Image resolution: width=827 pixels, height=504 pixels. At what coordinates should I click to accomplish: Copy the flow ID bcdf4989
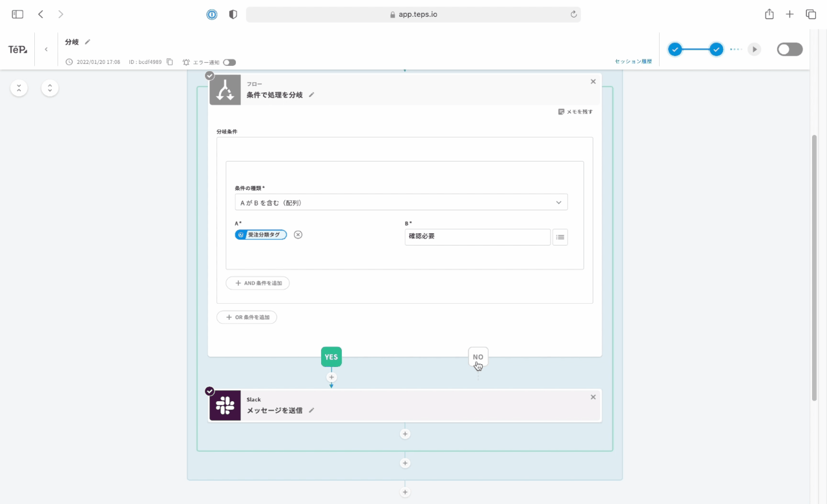click(170, 62)
